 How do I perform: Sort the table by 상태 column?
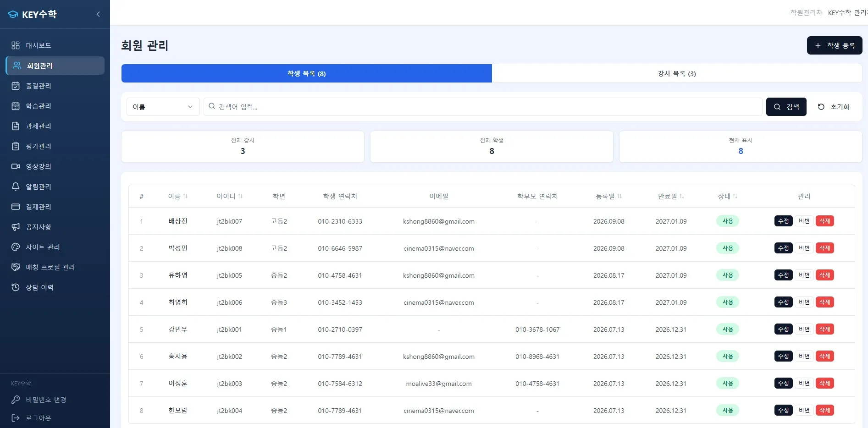coord(728,196)
